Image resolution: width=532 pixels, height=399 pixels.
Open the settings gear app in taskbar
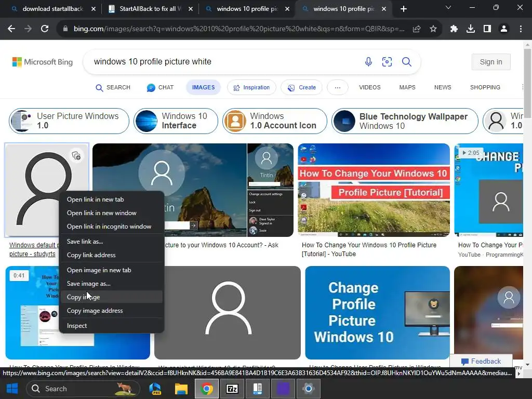[309, 389]
